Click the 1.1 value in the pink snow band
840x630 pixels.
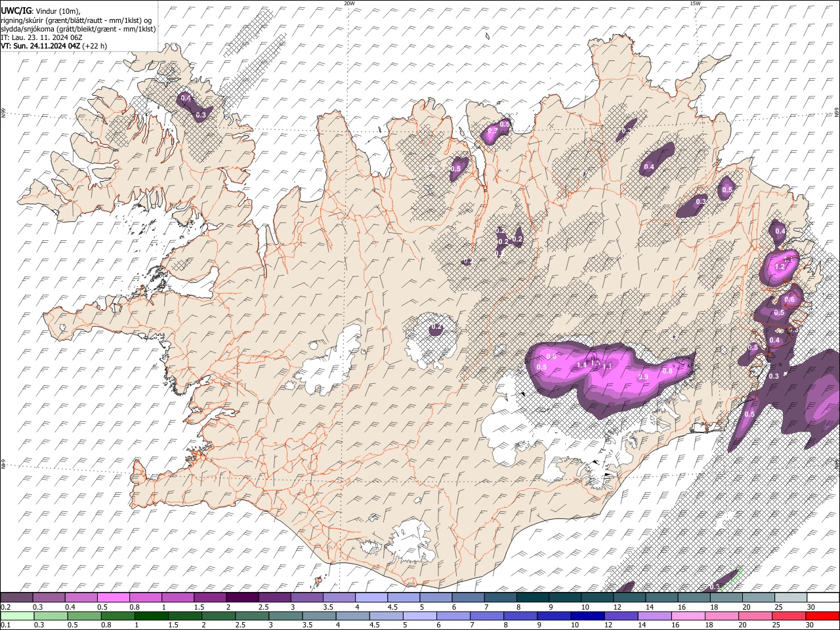point(608,366)
